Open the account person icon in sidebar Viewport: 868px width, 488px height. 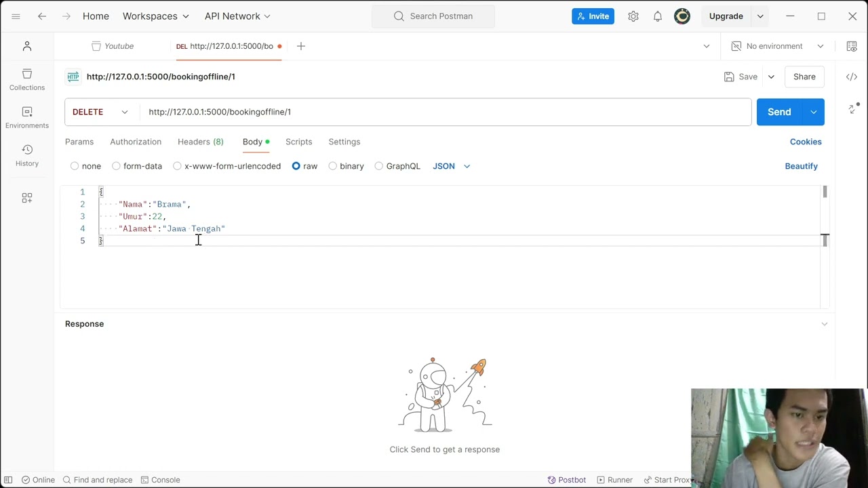click(27, 46)
